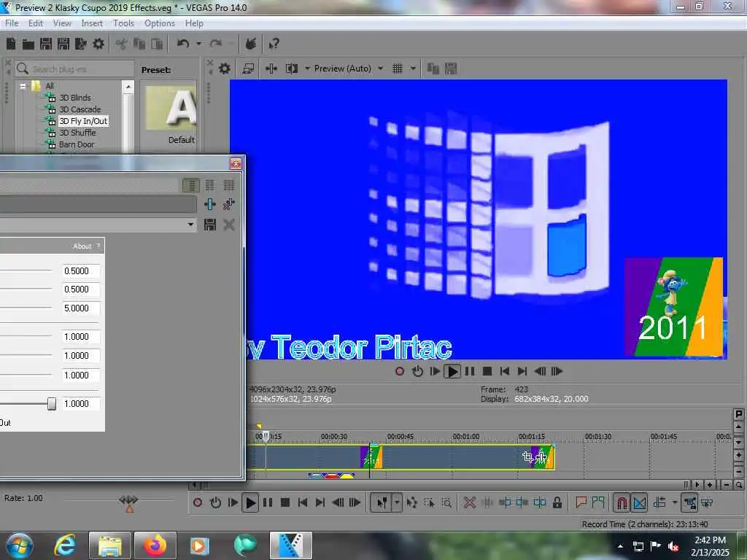Click the Search plug-ins field

(74, 69)
